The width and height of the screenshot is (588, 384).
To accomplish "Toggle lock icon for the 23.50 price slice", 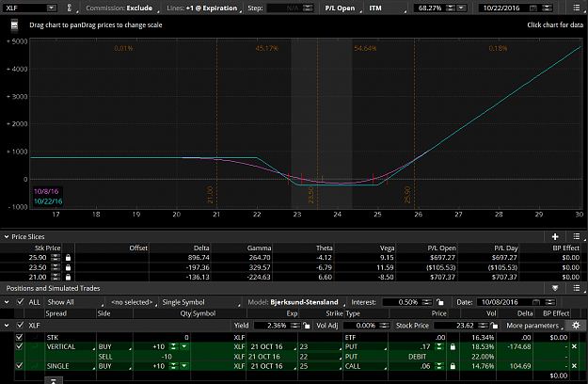I will [x=68, y=267].
